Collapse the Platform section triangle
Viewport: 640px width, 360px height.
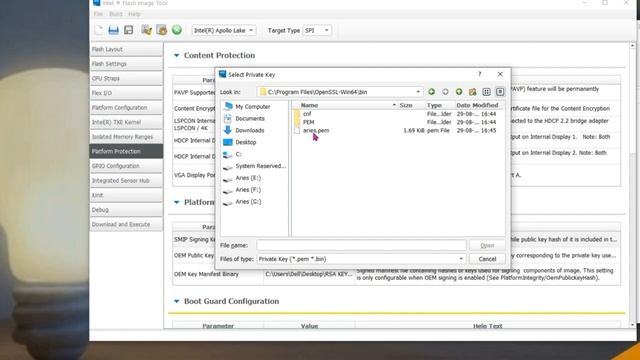pyautogui.click(x=176, y=202)
